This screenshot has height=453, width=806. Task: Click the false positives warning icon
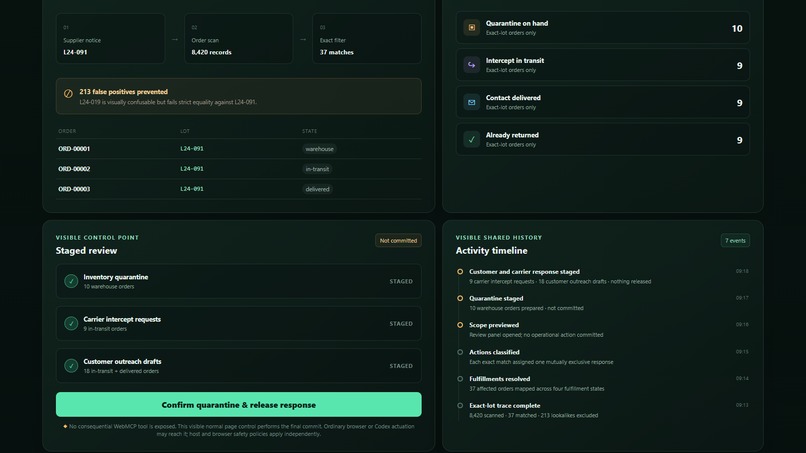click(x=68, y=94)
